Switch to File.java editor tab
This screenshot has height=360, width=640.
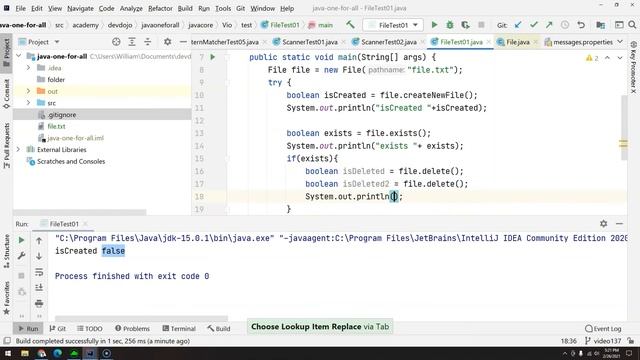518,42
